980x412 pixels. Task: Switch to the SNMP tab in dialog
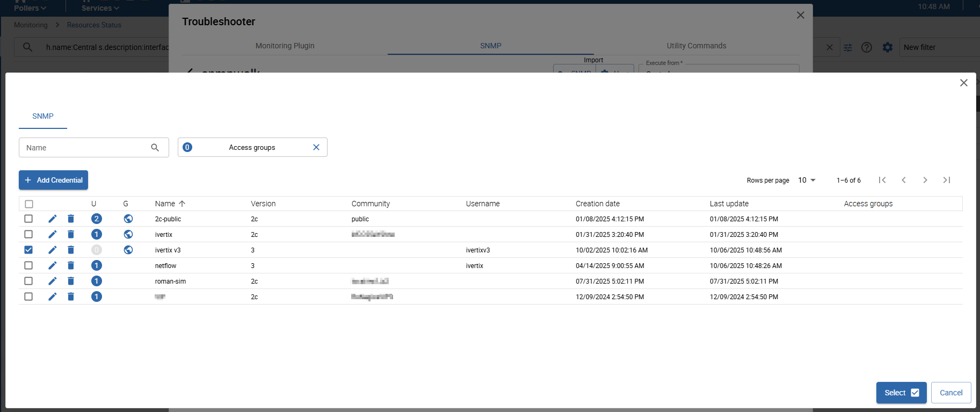coord(43,116)
